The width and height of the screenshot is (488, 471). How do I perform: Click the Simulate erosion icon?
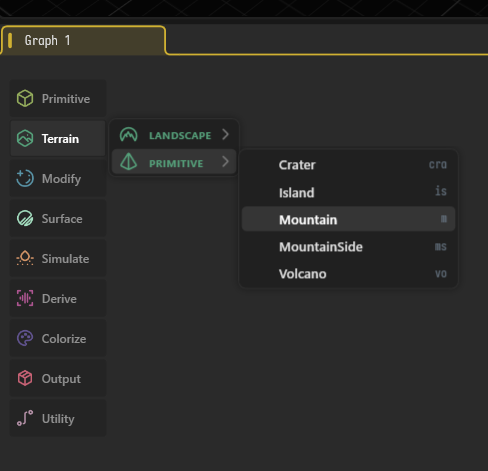click(25, 258)
